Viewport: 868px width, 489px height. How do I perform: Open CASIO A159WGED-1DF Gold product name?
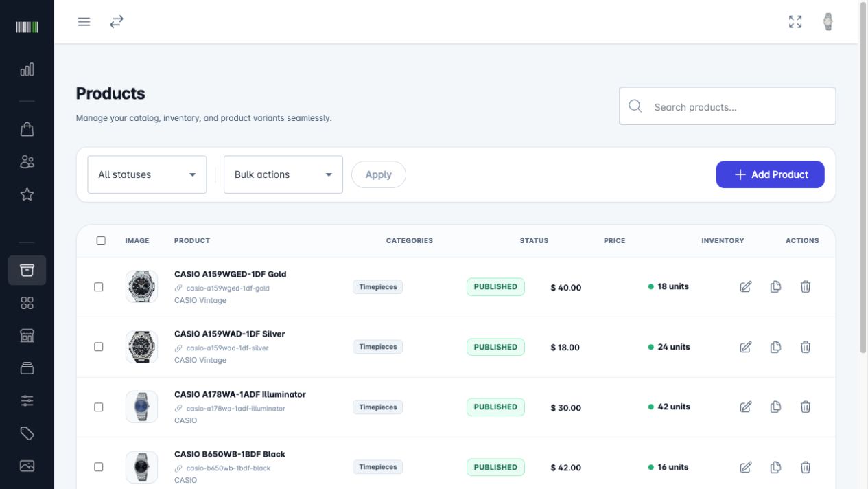click(230, 274)
